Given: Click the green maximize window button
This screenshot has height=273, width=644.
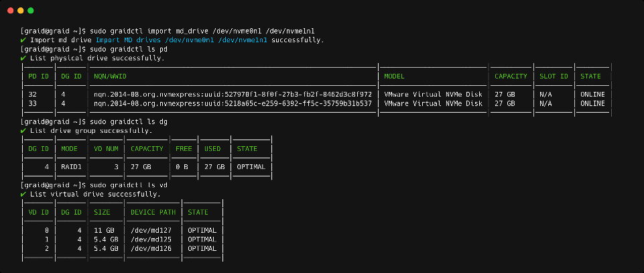Looking at the screenshot, I should [x=30, y=11].
